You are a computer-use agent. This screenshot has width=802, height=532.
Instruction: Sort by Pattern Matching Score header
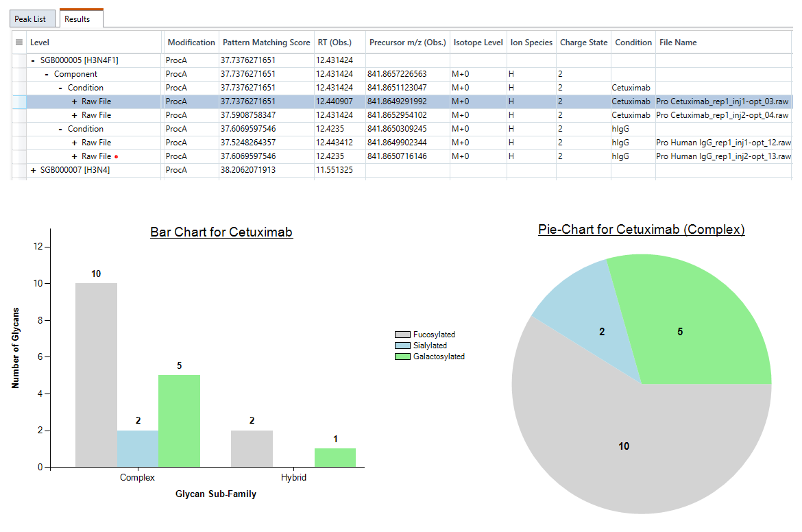[x=266, y=43]
